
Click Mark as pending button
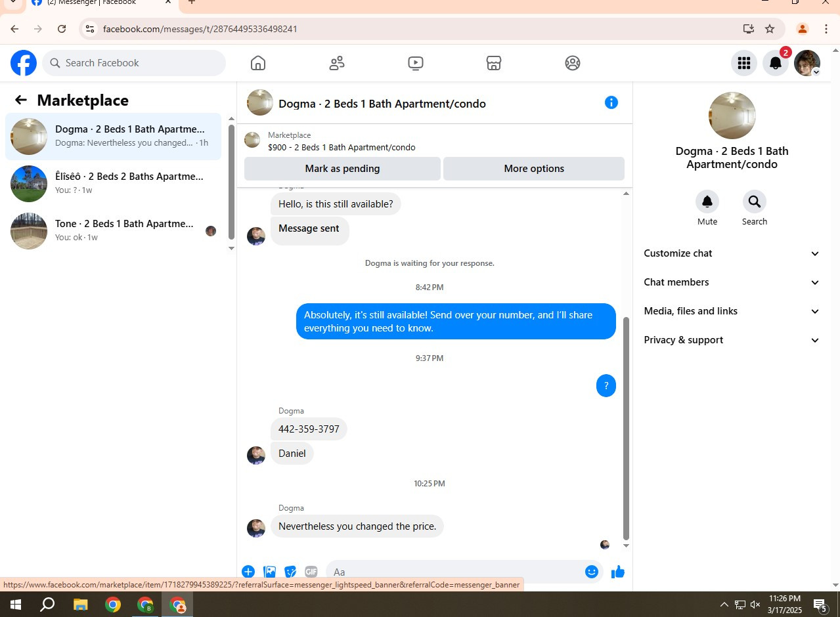tap(342, 169)
